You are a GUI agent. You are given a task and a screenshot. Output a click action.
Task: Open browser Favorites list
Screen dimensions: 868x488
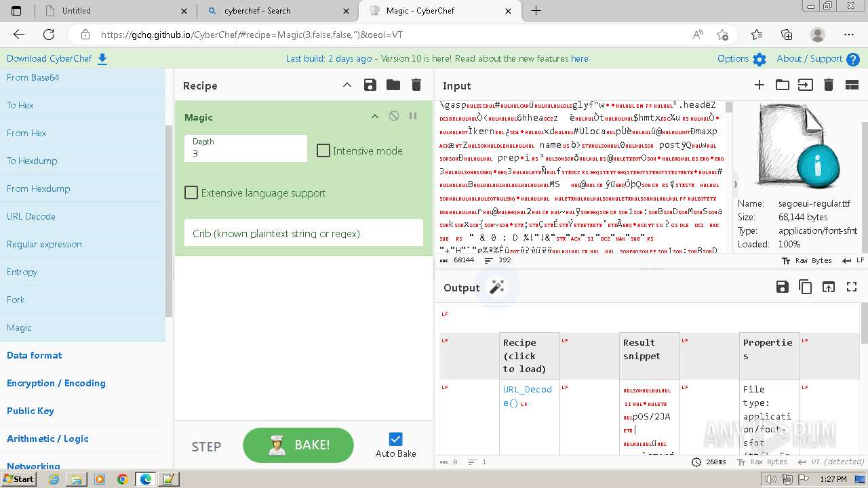(x=757, y=35)
